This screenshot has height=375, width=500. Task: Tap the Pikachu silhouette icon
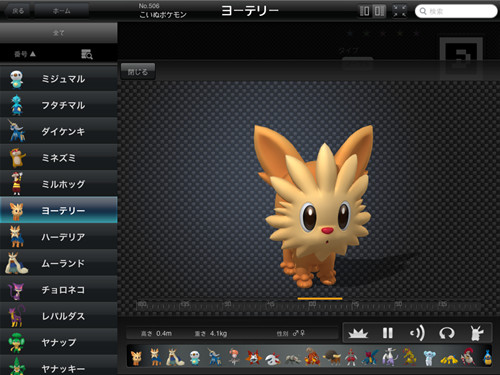pyautogui.click(x=477, y=333)
